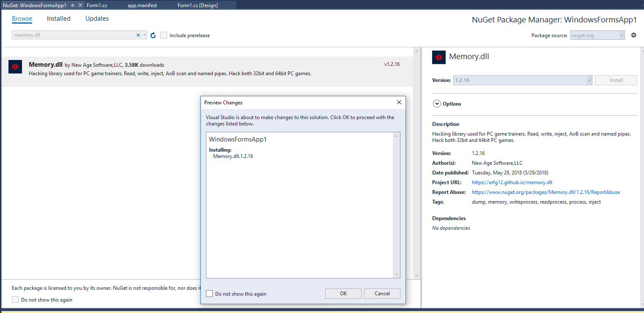This screenshot has height=313, width=644.
Task: Click Memory.dll package icon in results list
Action: pyautogui.click(x=15, y=67)
